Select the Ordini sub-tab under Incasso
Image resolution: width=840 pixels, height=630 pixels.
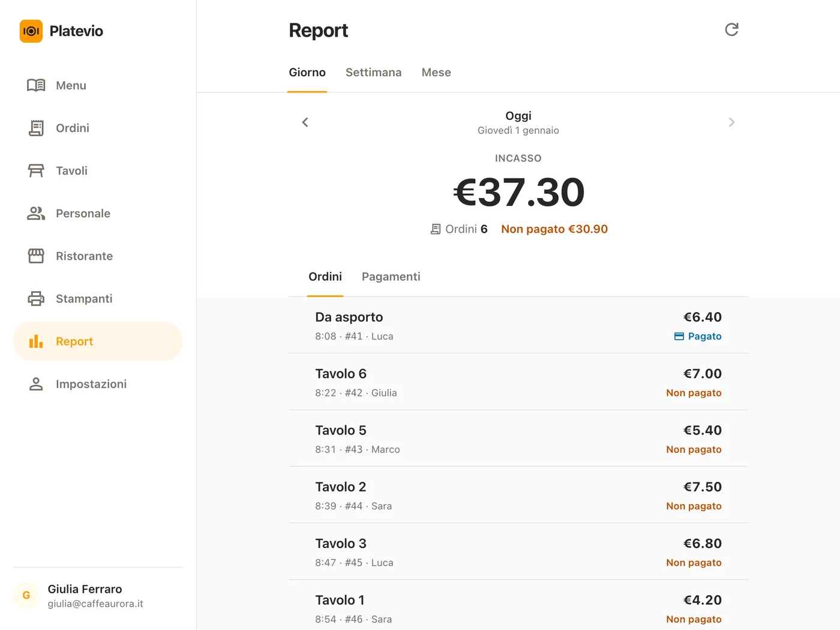click(x=325, y=277)
